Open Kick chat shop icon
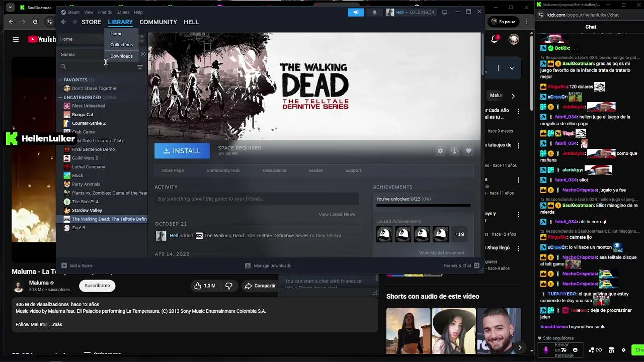This screenshot has width=644, height=362. click(611, 350)
